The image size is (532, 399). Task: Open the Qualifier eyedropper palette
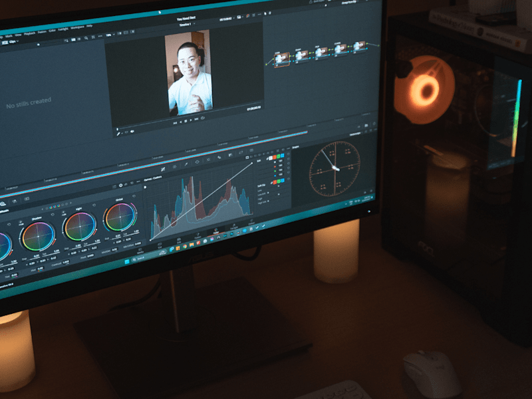point(186,164)
